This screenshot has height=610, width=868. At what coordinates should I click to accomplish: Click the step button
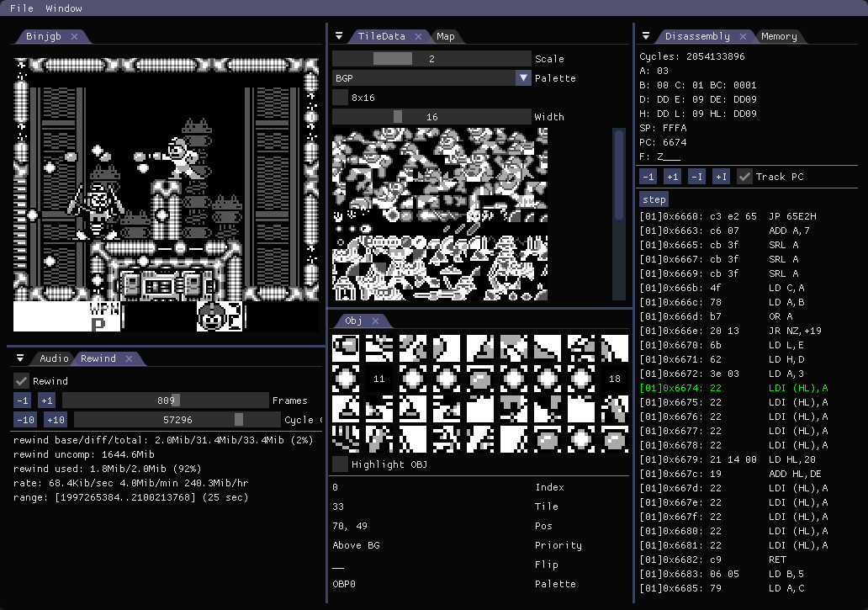click(654, 199)
